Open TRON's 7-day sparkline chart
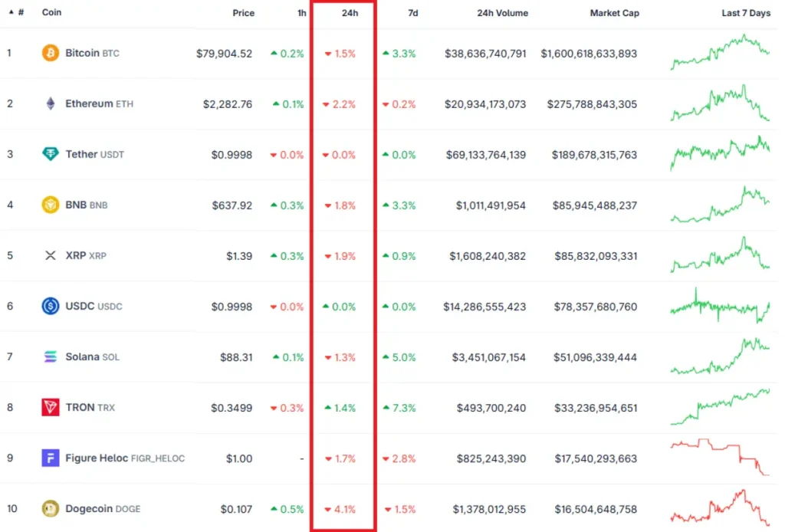The image size is (785, 532). (x=720, y=407)
